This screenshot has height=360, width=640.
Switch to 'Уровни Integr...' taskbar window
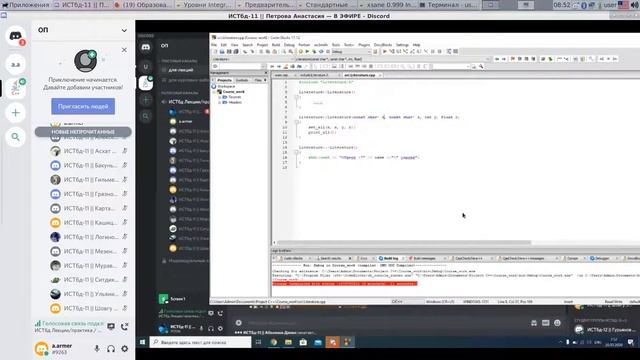(x=204, y=5)
